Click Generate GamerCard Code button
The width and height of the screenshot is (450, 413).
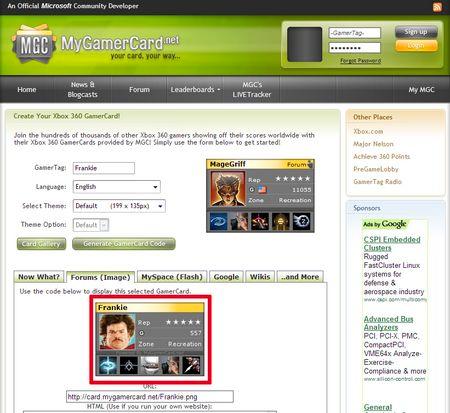pyautogui.click(x=124, y=244)
